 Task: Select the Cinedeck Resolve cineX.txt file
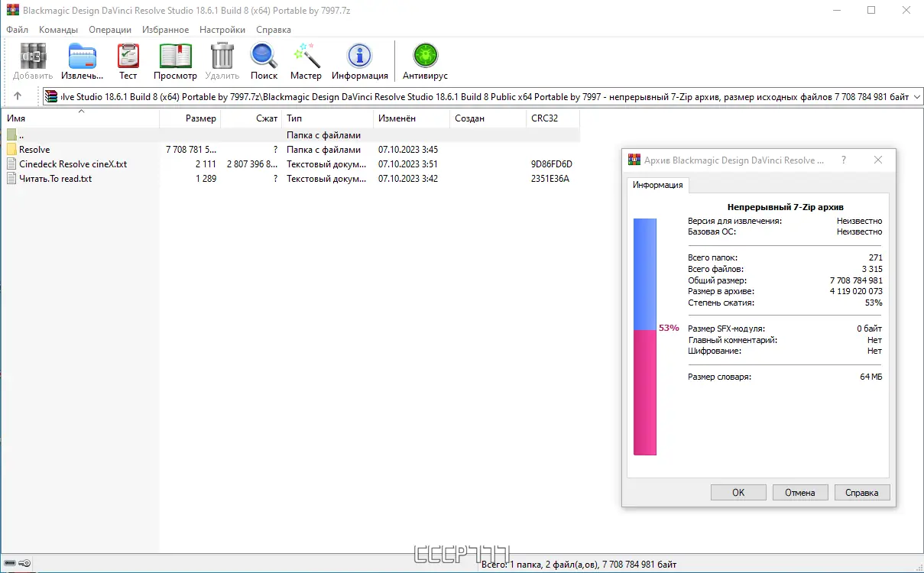(x=73, y=164)
